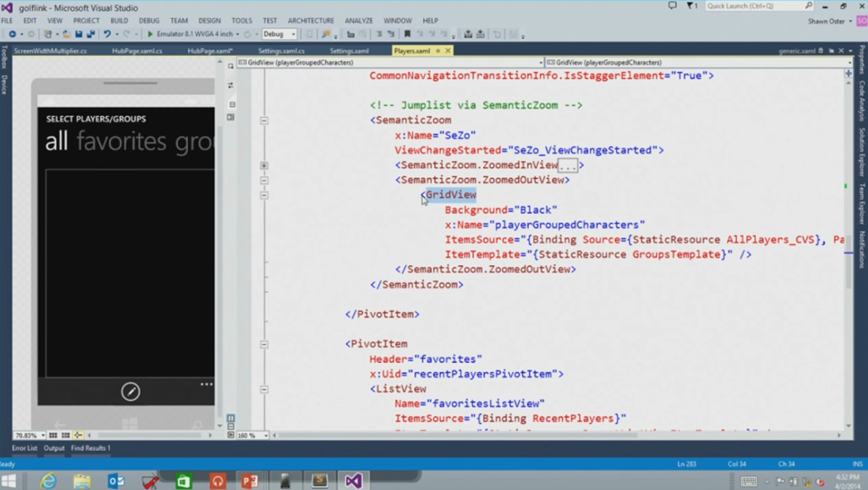
Task: Close the Players.xaml tab
Action: (x=448, y=51)
